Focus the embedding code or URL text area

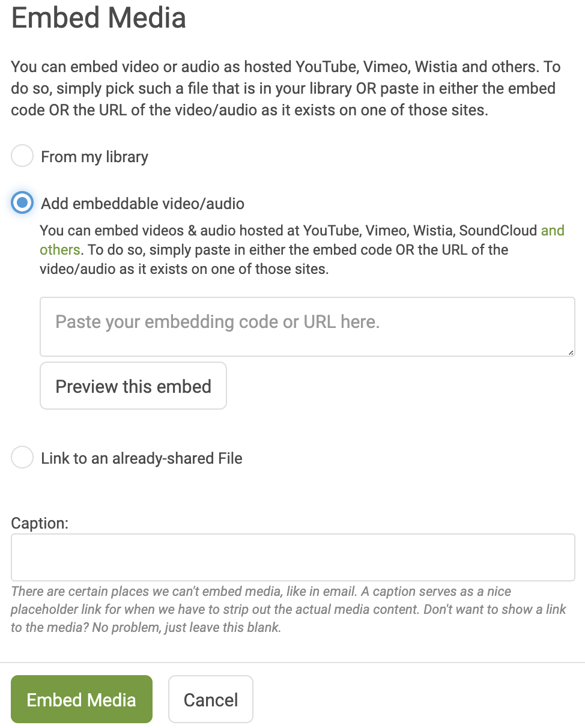[x=308, y=327]
